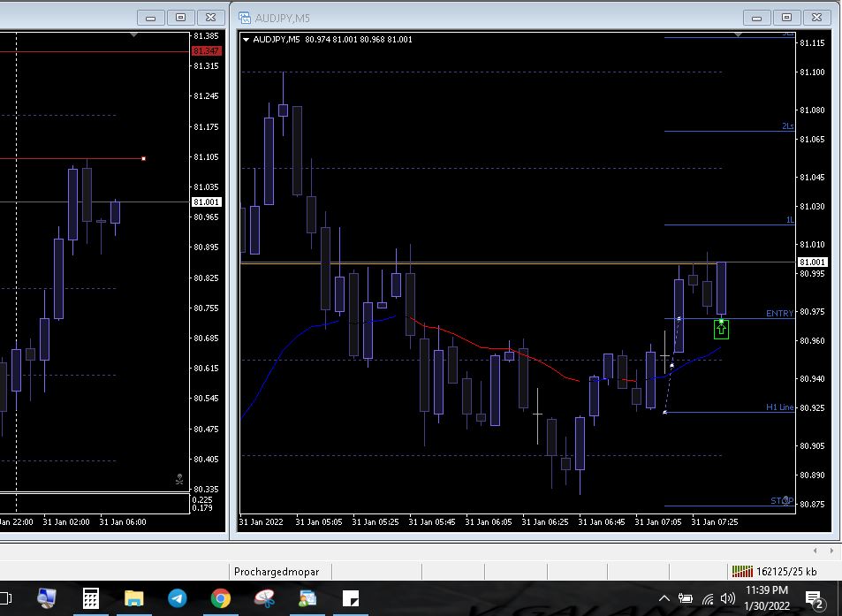Restore the AUDJPY,M5 chart window size
This screenshot has height=616, width=842.
(786, 18)
